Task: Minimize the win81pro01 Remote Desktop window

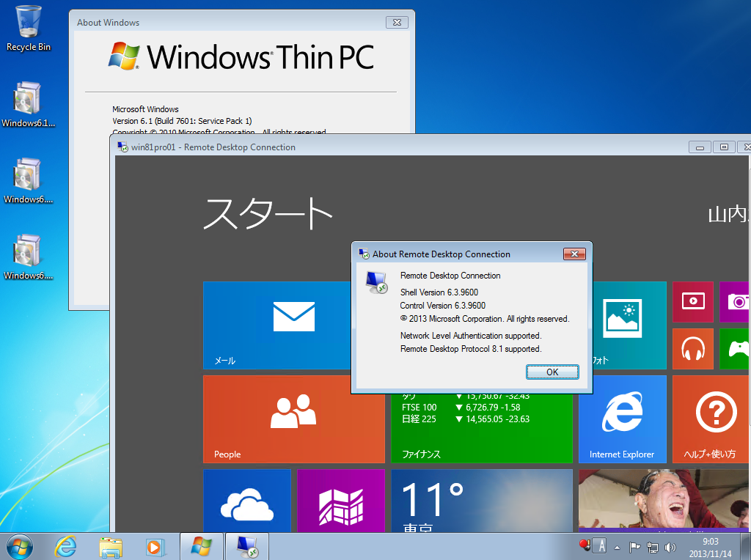Action: 700,147
